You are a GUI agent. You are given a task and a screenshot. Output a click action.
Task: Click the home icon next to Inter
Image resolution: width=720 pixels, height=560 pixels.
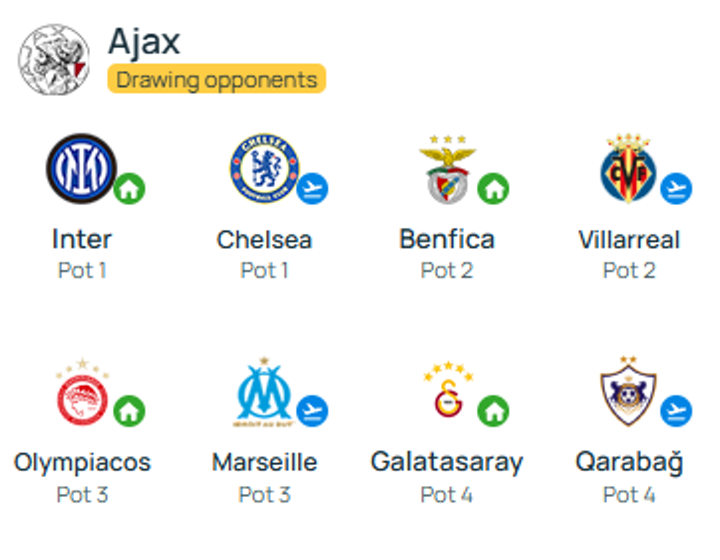point(129,187)
